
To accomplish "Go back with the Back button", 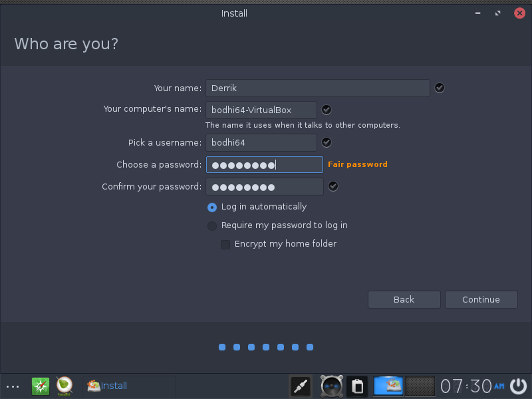I will coord(404,300).
